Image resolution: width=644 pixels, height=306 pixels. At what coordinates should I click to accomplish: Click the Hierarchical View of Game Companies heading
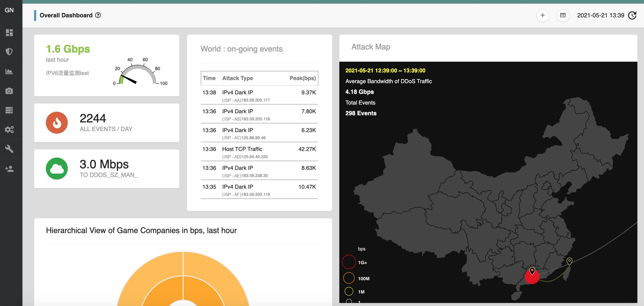[x=141, y=230]
